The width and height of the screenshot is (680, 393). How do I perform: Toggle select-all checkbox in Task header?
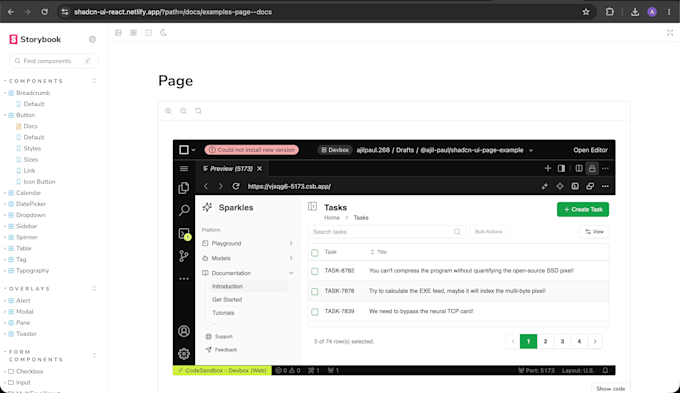[x=315, y=252]
